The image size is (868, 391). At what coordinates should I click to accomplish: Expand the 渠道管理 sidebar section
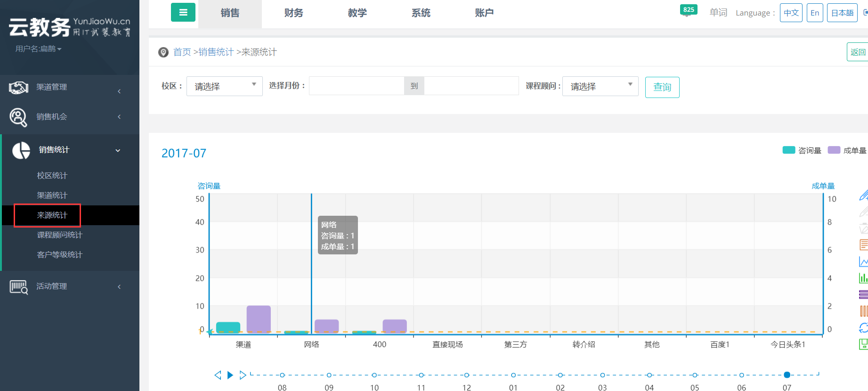click(70, 87)
